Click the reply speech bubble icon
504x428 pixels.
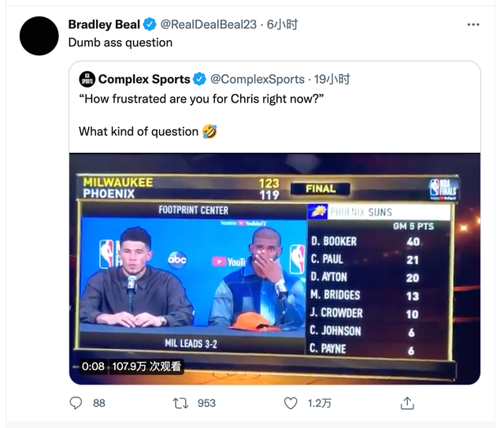[x=76, y=403]
